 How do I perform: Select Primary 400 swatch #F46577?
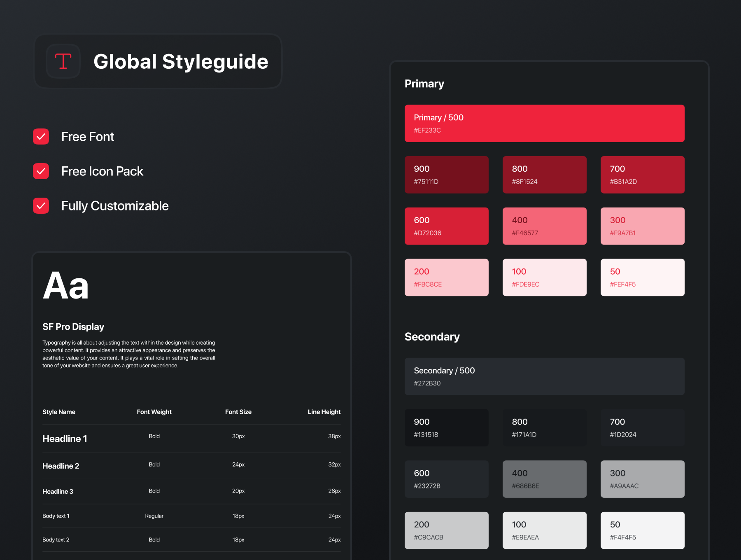click(x=544, y=226)
